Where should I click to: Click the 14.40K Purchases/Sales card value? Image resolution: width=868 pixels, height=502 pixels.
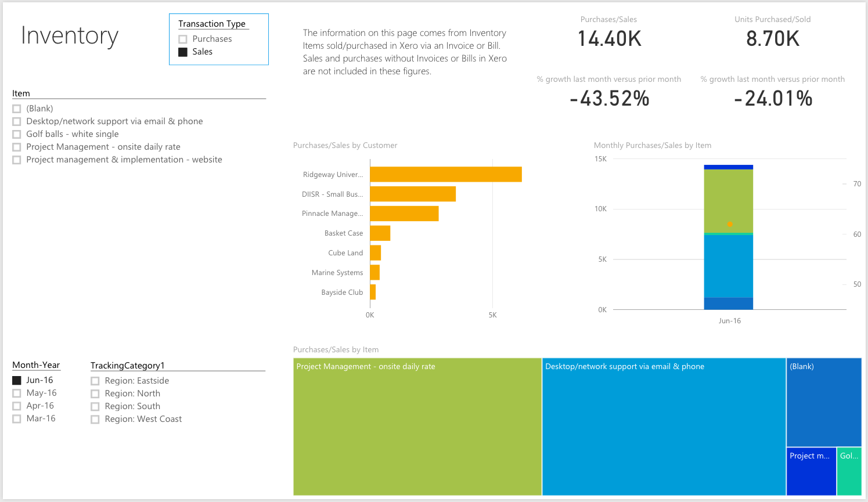pyautogui.click(x=609, y=39)
